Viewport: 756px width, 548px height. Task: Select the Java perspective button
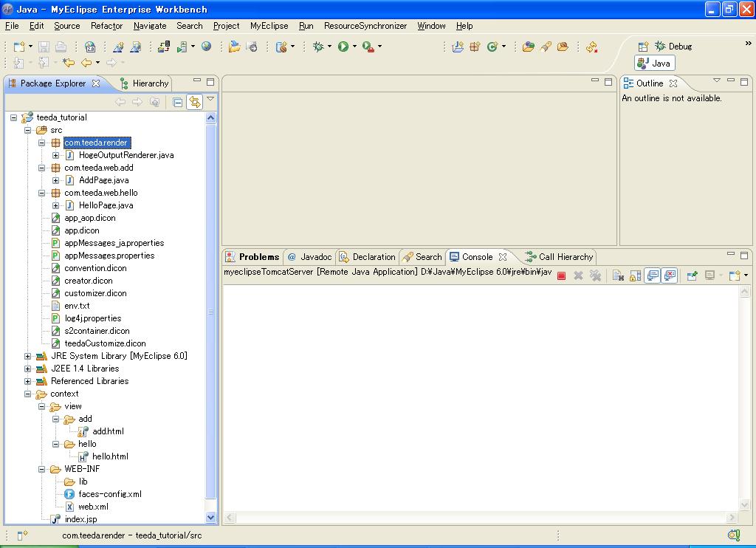click(654, 64)
